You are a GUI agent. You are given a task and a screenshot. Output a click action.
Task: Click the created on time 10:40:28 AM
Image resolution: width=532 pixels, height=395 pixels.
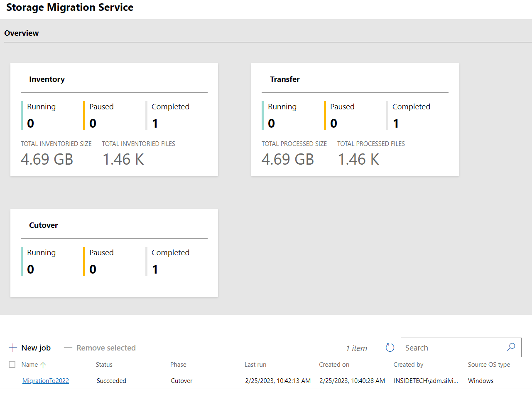coord(353,380)
